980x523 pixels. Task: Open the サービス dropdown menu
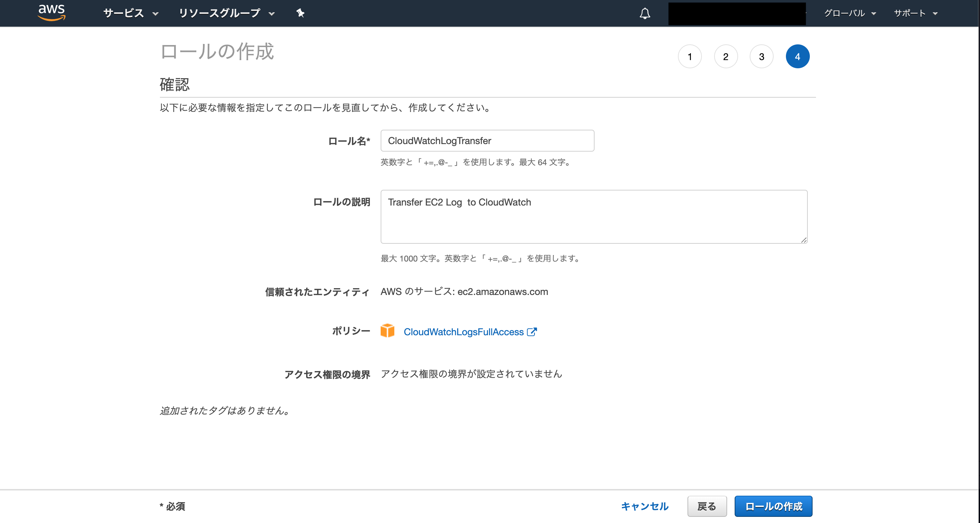[131, 13]
